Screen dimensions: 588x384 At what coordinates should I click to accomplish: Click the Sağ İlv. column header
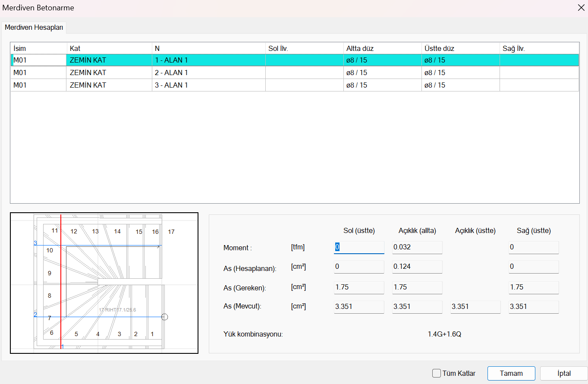point(539,48)
